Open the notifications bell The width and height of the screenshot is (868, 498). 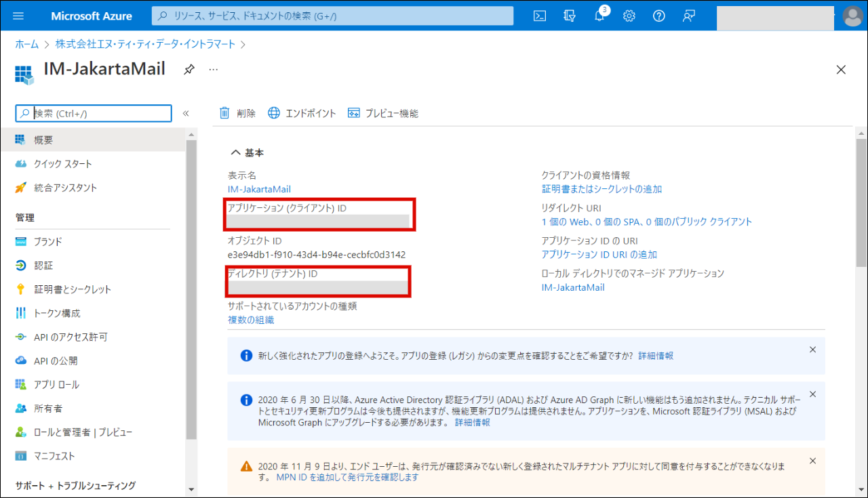point(599,16)
